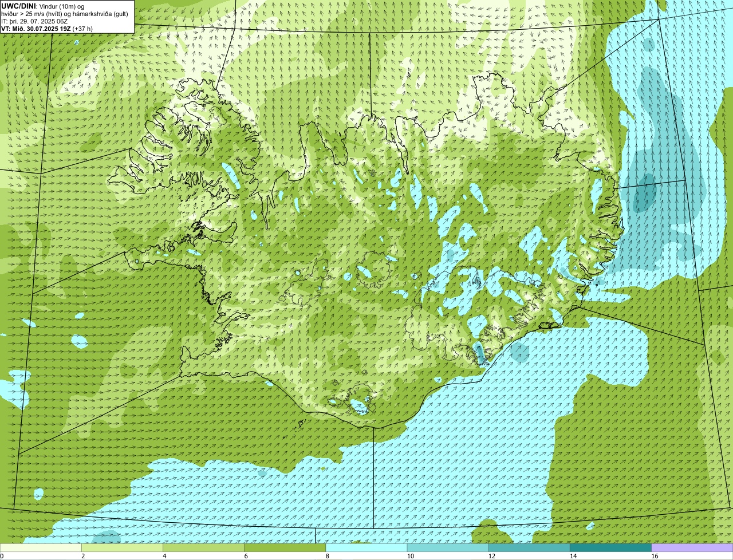
Task: Click the legend scale label '14'
Action: 573,556
